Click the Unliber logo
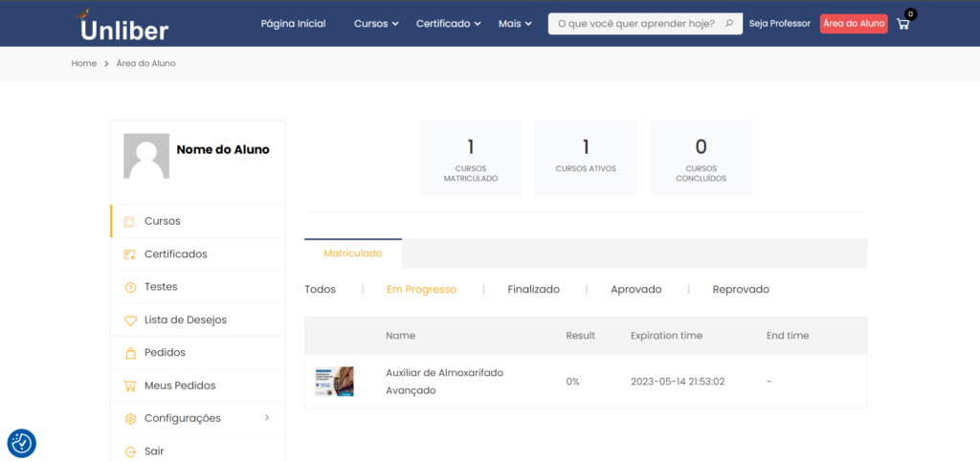Image resolution: width=980 pixels, height=462 pixels. pos(123,26)
